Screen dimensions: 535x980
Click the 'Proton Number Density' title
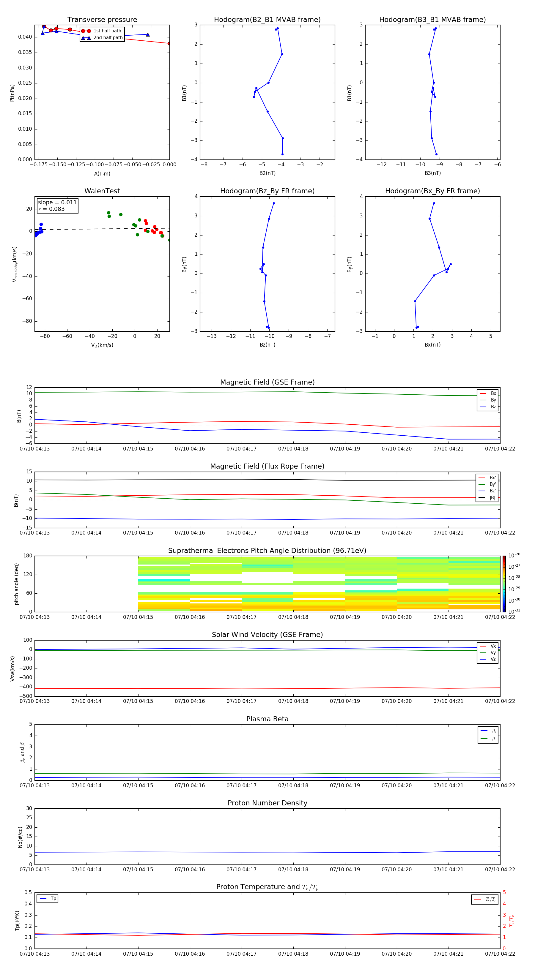[x=267, y=803]
